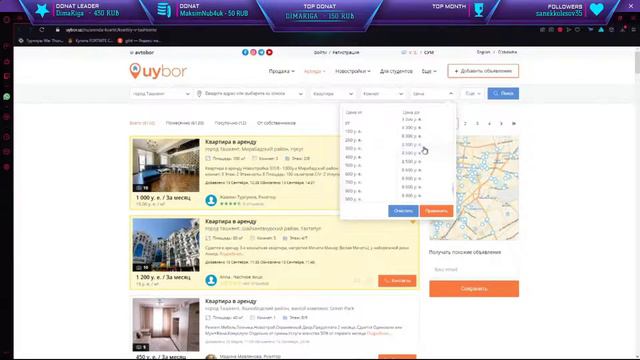
Task: Click the TOP MONTH trophy icon in overlay
Action: coord(479,9)
